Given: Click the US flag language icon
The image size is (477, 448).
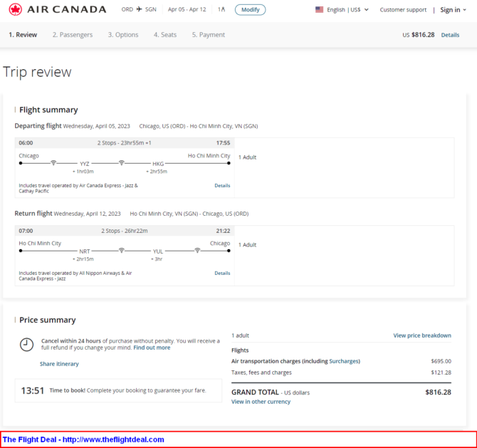Looking at the screenshot, I should pos(319,9).
